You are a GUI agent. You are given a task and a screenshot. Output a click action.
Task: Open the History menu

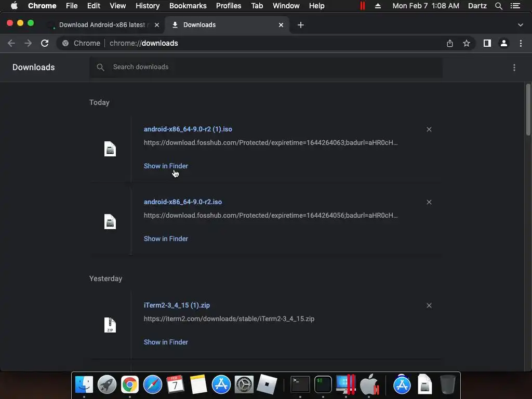(x=148, y=6)
